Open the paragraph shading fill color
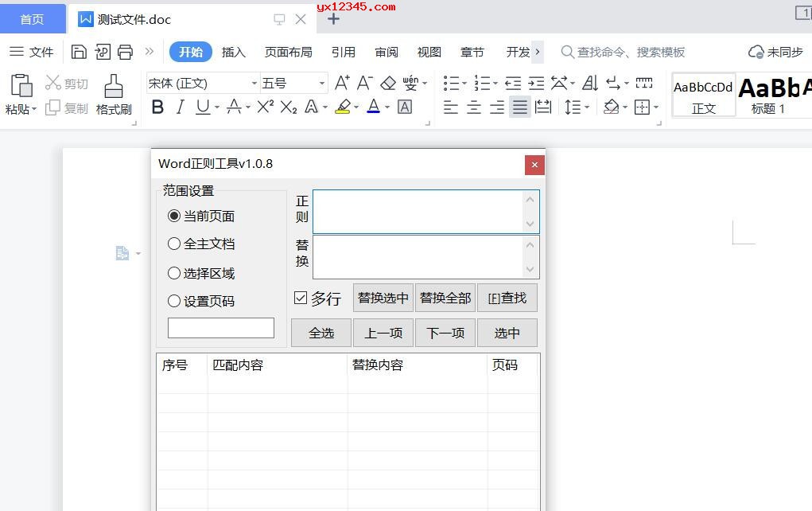Viewport: 812px width, 511px height. 612,107
